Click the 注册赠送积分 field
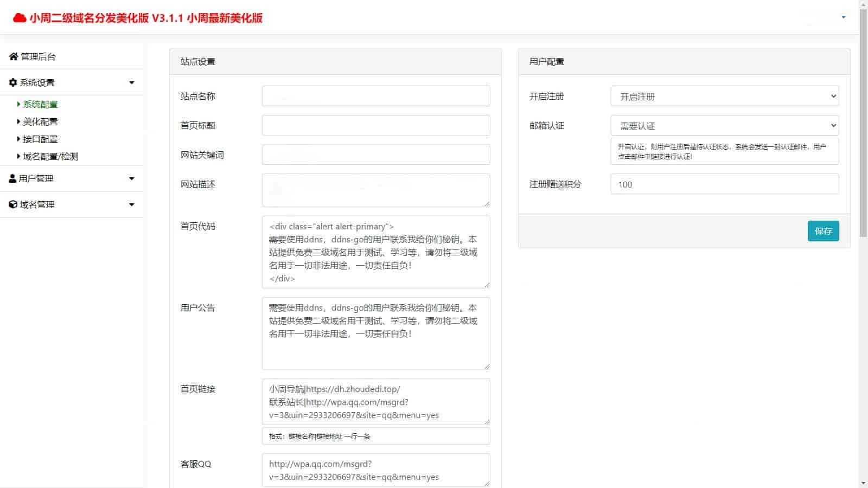868x488 pixels. (x=724, y=184)
